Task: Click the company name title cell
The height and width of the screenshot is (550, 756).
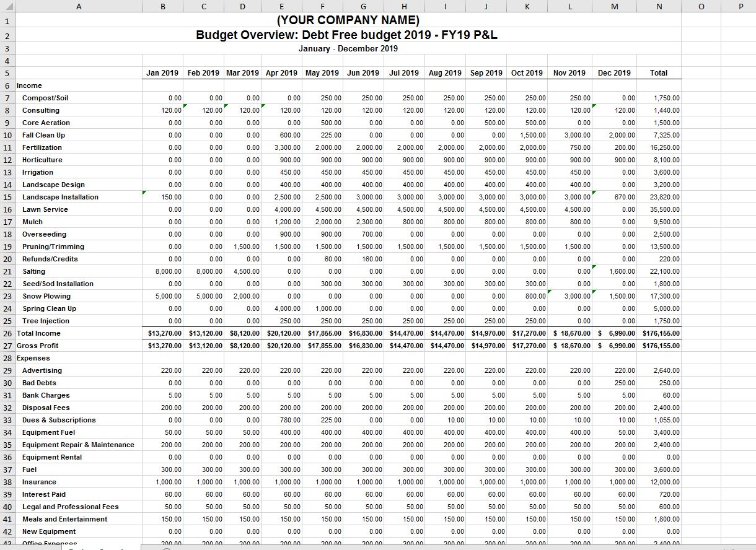Action: 347,21
